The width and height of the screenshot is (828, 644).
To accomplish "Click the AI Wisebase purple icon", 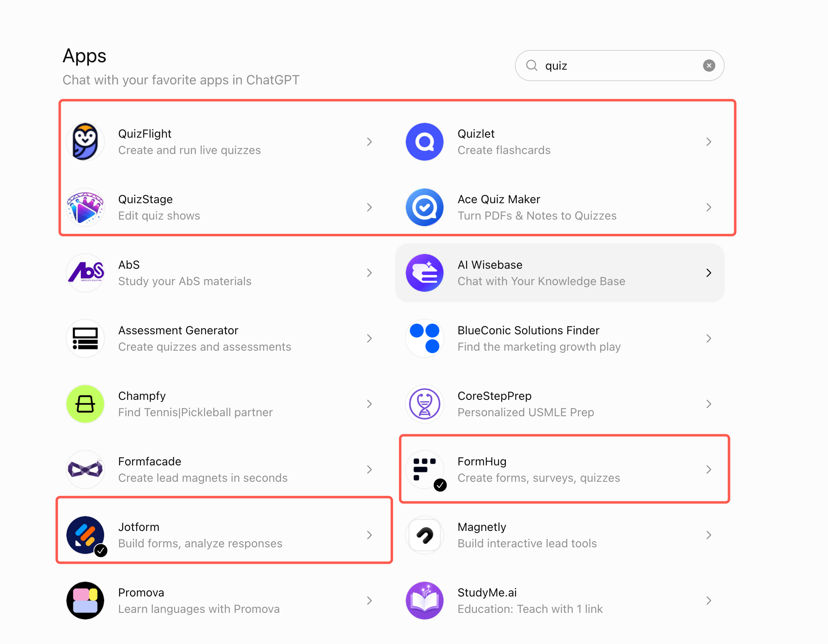I will click(425, 273).
